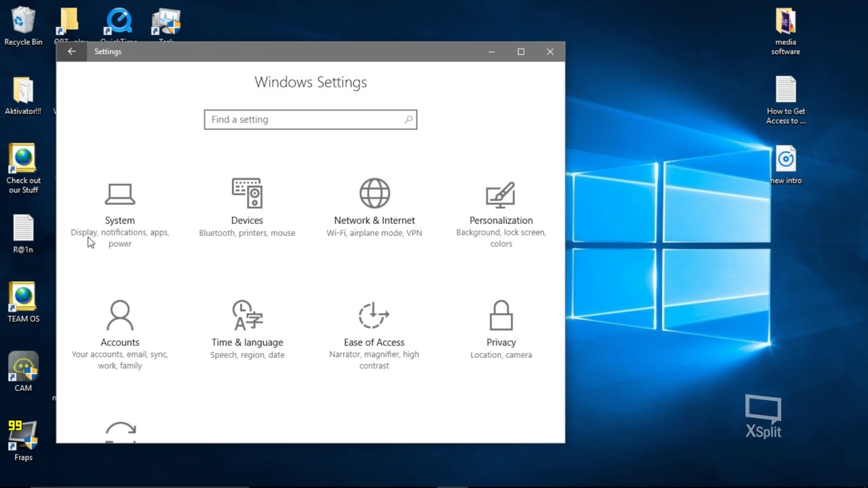Viewport: 868px width, 488px height.
Task: Select the QuickTime desktop shortcut
Action: pos(119,24)
